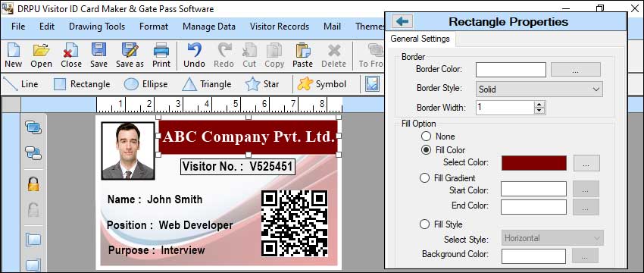Open the Border Style dropdown
This screenshot has width=644, height=273.
539,89
